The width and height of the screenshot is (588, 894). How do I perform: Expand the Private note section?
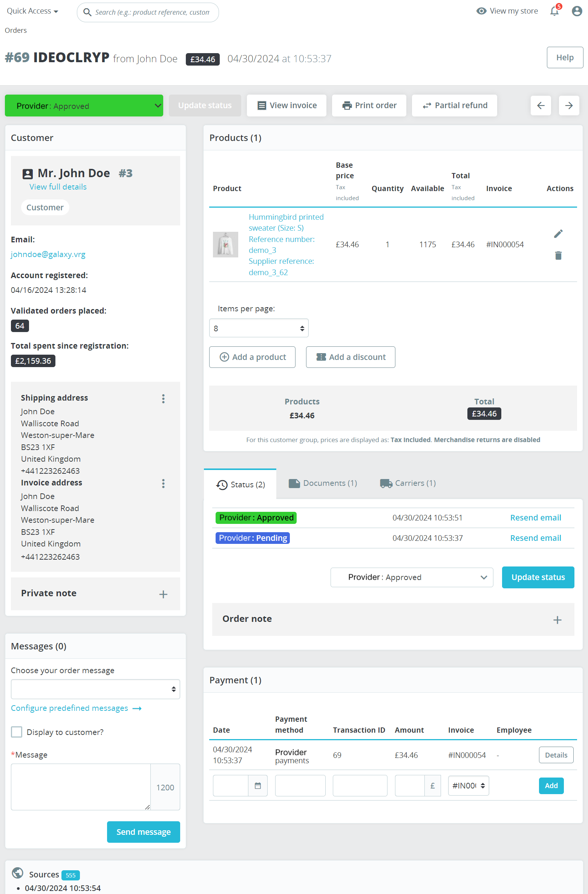(163, 594)
